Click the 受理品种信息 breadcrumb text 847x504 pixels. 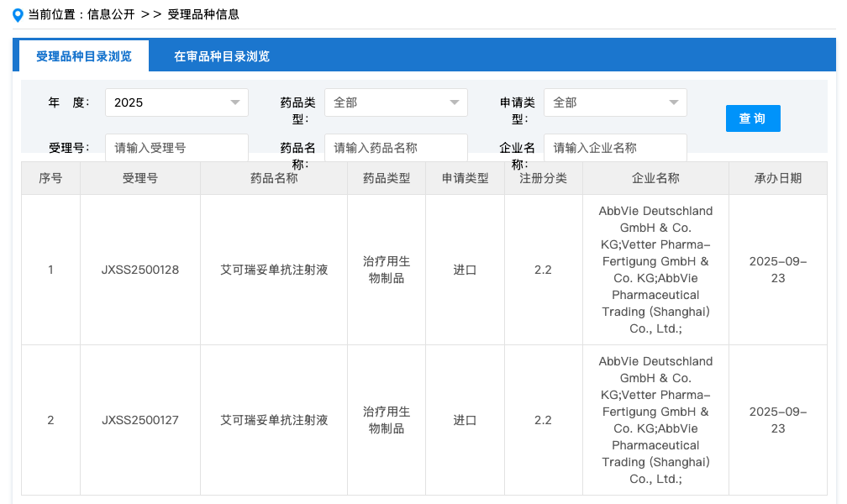pos(203,14)
